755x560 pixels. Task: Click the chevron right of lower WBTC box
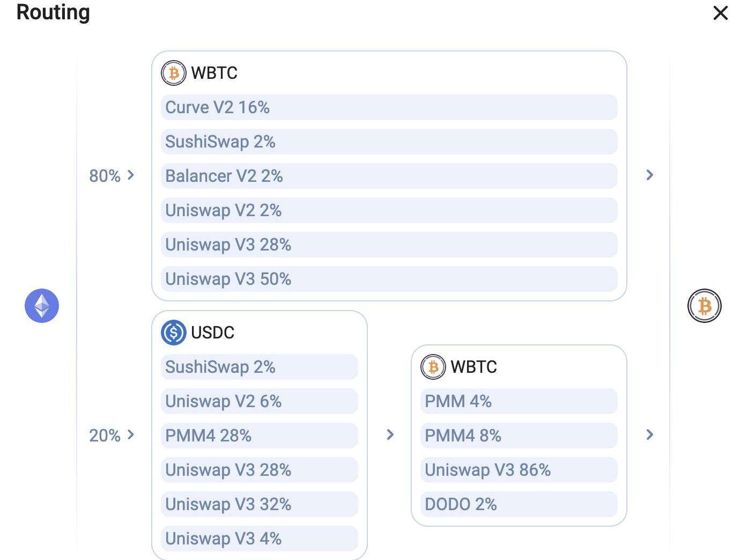[650, 435]
